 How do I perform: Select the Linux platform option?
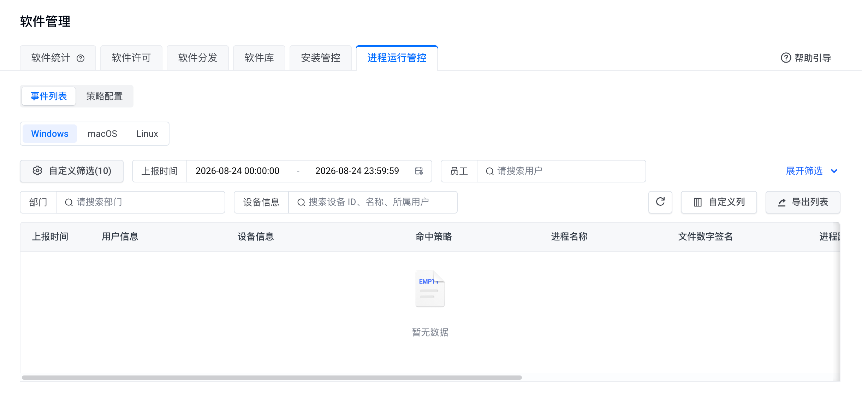tap(147, 134)
